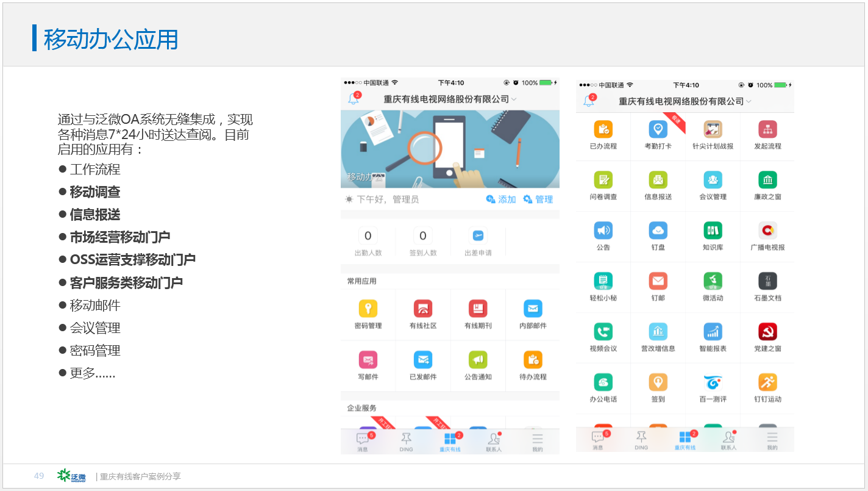Switch to 联系人 tab in left phone
Viewport: 868px width, 491px height.
pyautogui.click(x=494, y=442)
